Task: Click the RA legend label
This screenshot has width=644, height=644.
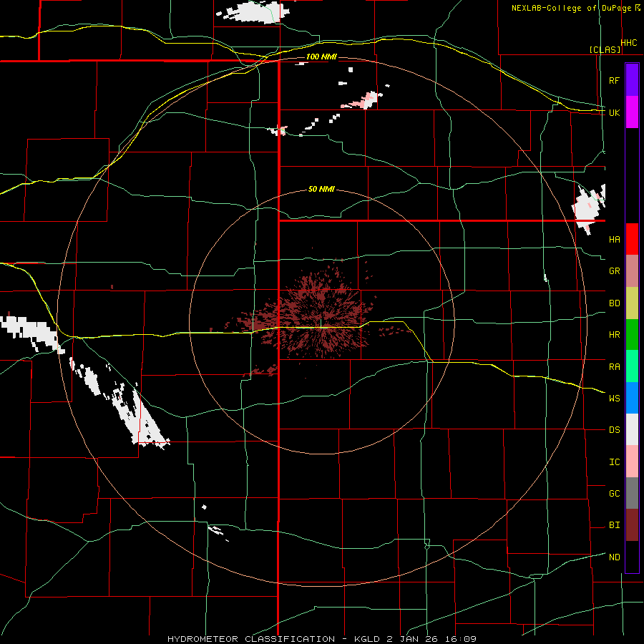Action: tap(614, 367)
